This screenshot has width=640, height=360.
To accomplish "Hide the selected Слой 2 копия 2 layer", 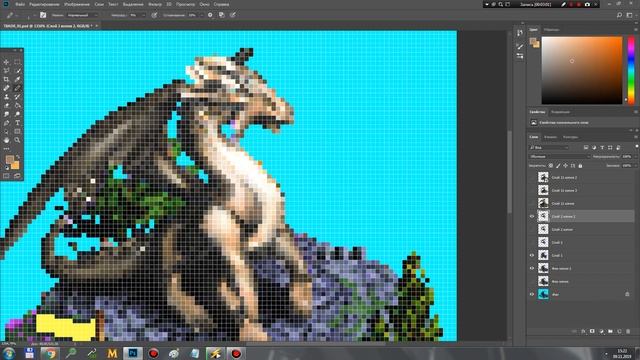I will [532, 216].
